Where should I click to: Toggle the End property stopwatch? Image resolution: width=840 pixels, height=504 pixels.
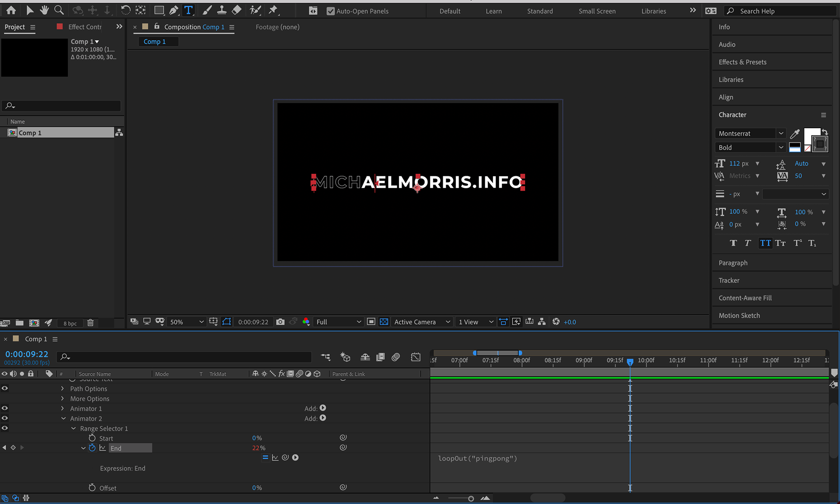(x=92, y=448)
